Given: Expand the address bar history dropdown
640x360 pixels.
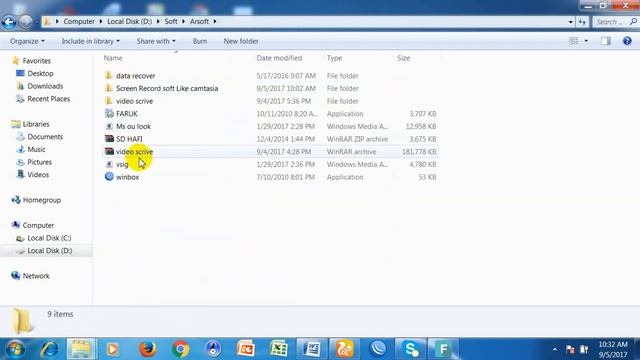Looking at the screenshot, I should tap(571, 22).
